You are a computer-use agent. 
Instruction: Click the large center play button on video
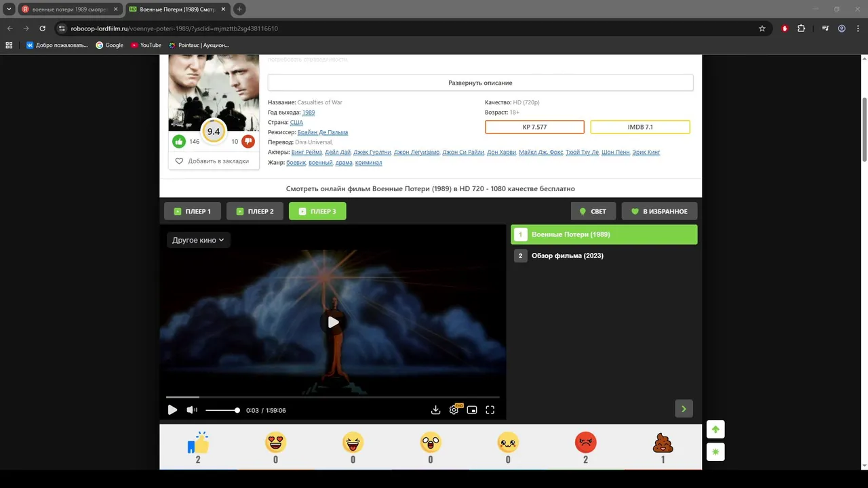(x=333, y=323)
